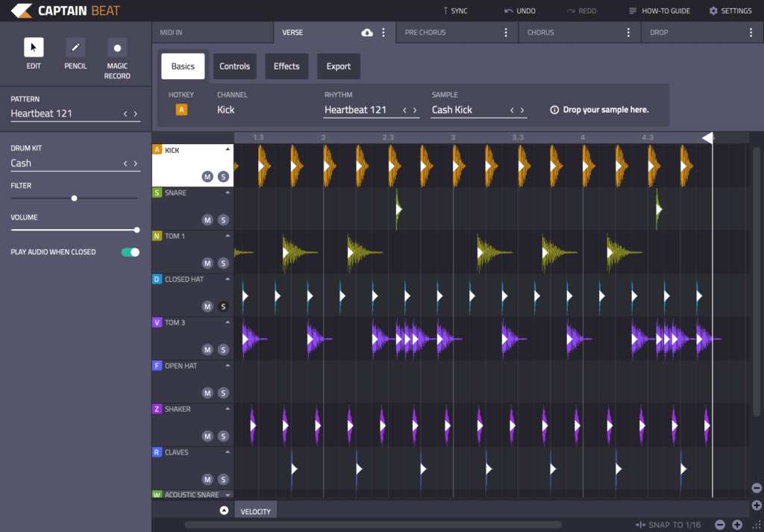
Task: Select the Pencil tool
Action: click(75, 48)
